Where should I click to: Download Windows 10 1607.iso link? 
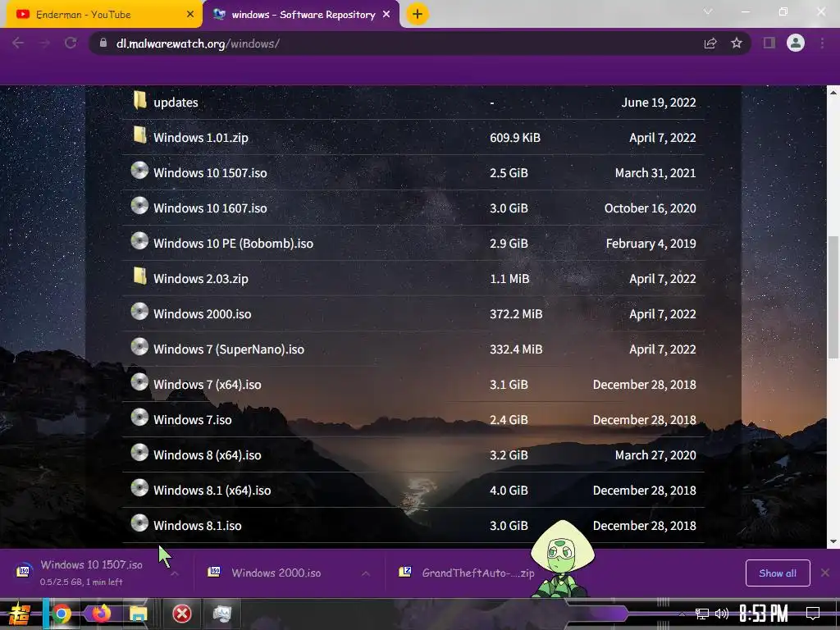210,208
